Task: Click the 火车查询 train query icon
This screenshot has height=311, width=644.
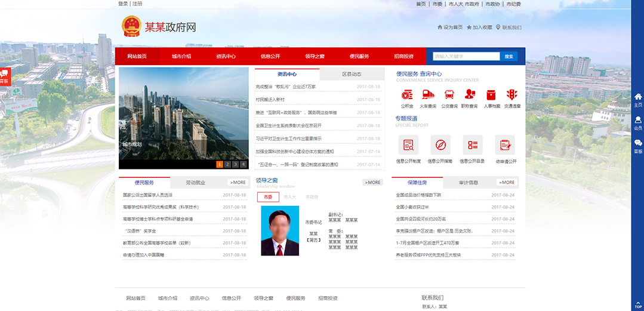Action: [428, 94]
